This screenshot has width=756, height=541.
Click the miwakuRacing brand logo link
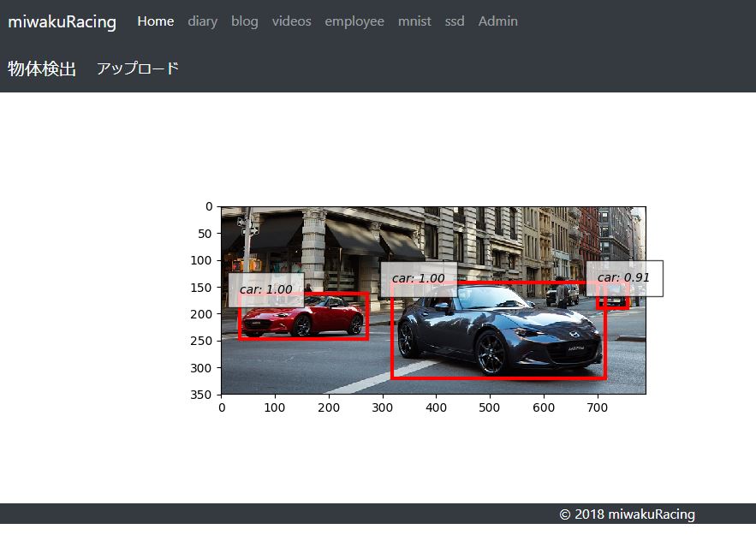tap(62, 21)
